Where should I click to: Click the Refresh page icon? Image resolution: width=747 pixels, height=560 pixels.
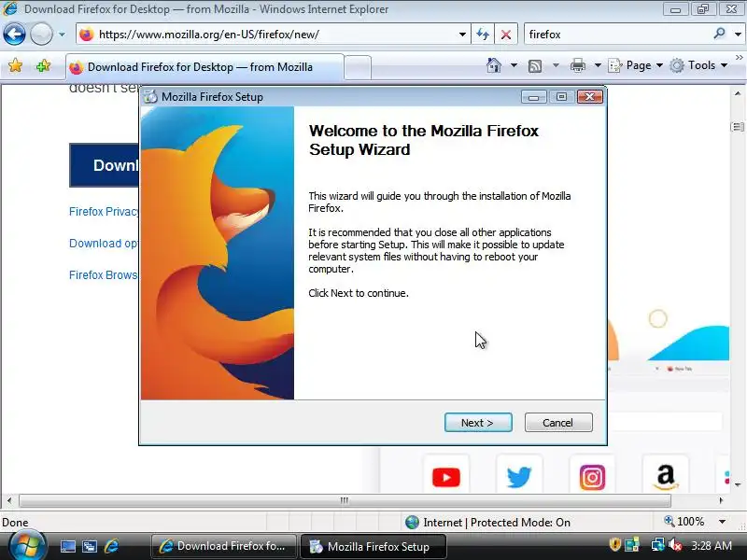point(483,35)
